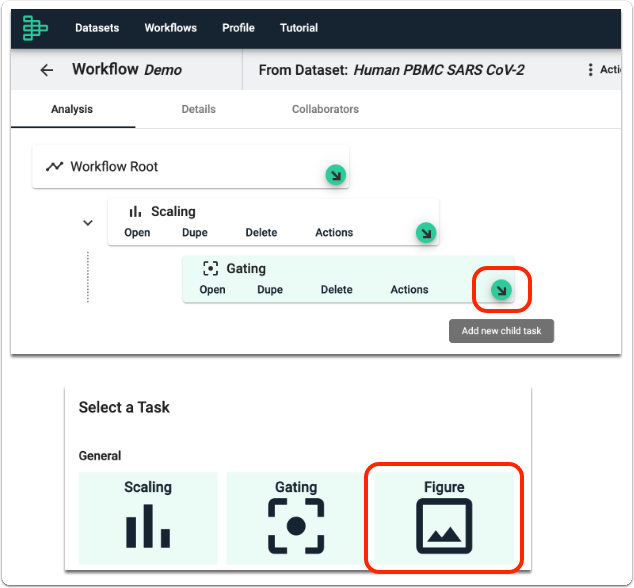The width and height of the screenshot is (634, 588).
Task: Click the Human PBMC SARS CoV-2 dataset name
Action: coord(439,70)
